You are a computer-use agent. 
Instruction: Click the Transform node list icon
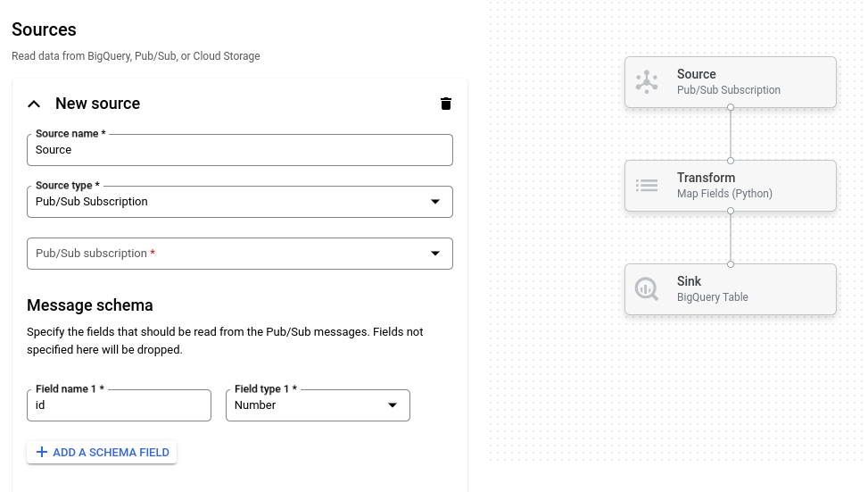(x=646, y=186)
